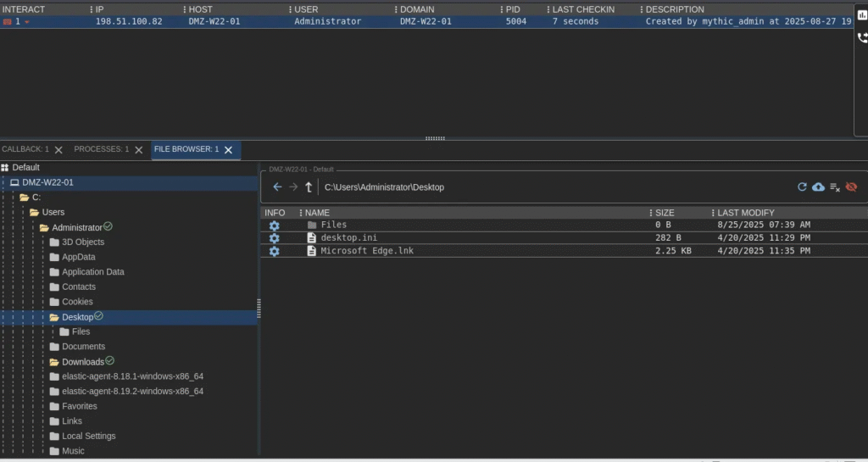Viewport: 868px width, 462px height.
Task: Sort callbacks by DOMAIN column header
Action: click(417, 9)
